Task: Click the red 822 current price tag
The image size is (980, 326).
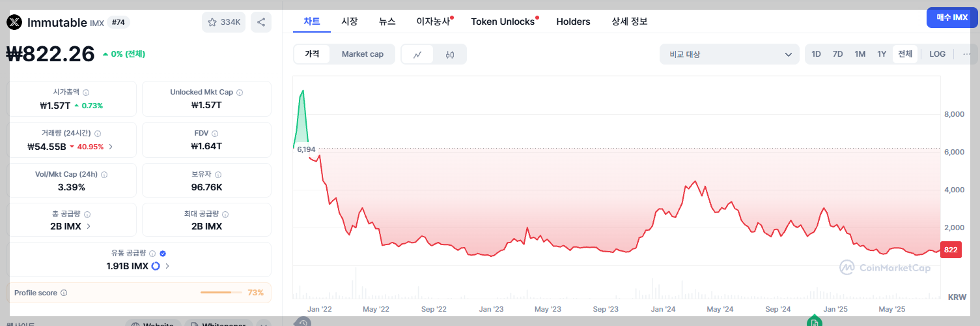Action: [x=951, y=250]
